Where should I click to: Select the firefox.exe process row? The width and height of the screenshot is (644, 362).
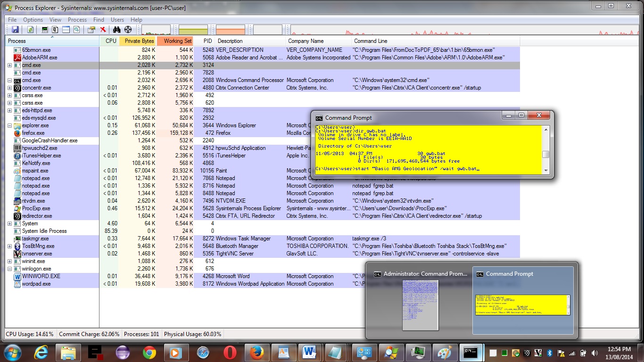(x=33, y=133)
